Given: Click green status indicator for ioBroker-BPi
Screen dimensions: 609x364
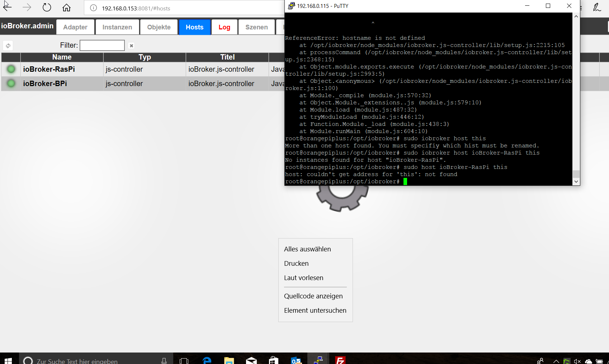Looking at the screenshot, I should click(11, 84).
